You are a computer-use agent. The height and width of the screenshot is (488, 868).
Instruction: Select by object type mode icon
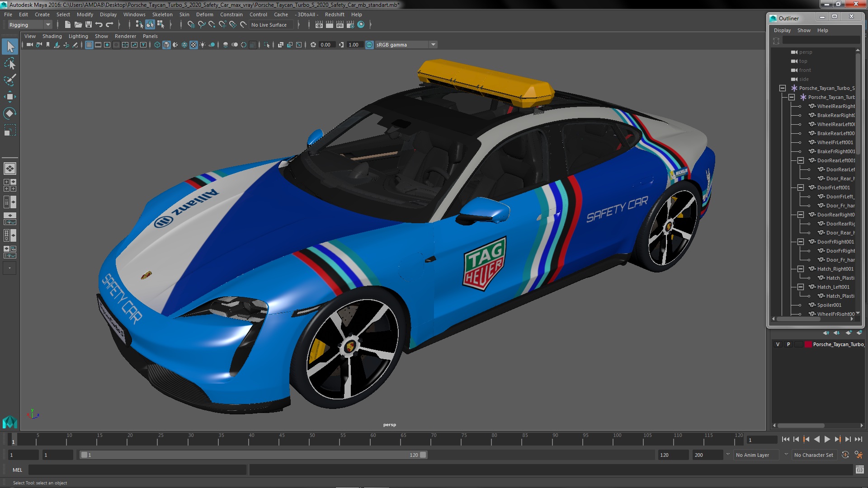(x=150, y=25)
